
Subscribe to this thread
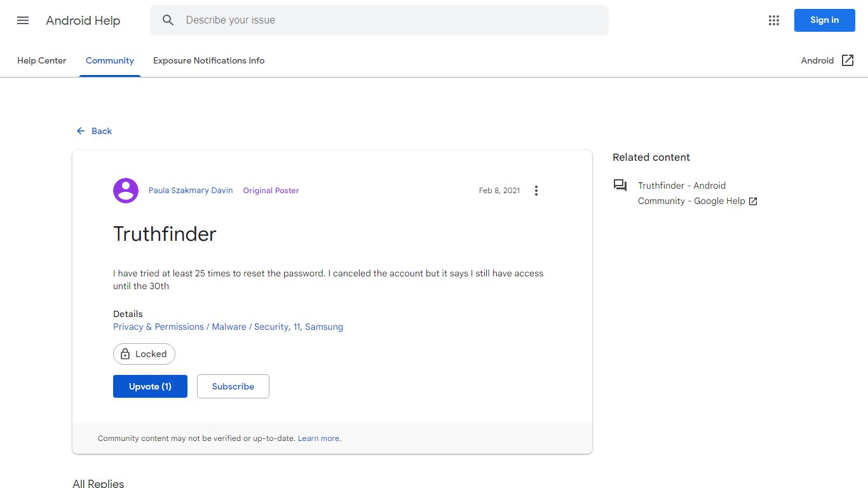[233, 386]
